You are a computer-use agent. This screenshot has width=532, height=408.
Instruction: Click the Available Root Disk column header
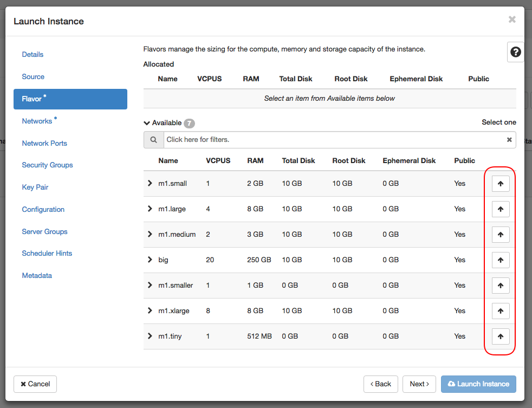click(x=348, y=160)
